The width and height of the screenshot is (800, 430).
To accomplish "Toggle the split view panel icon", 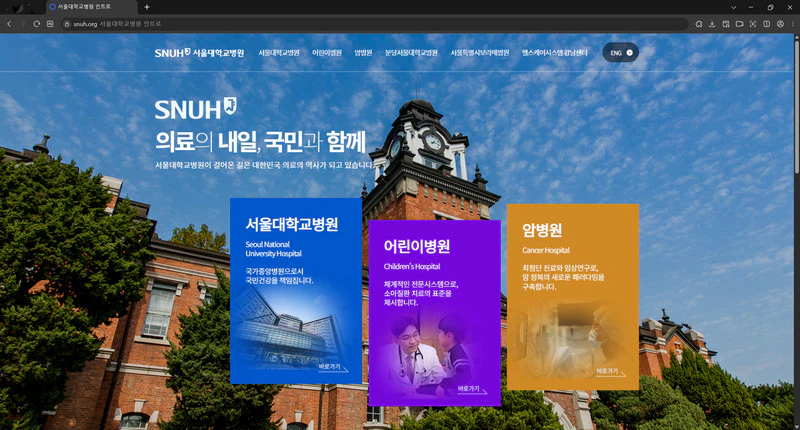I will 766,24.
